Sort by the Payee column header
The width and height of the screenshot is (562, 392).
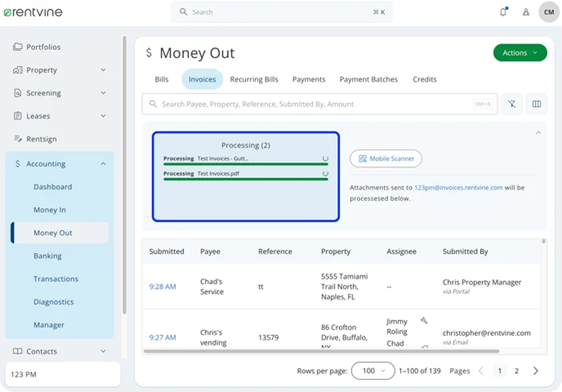[210, 251]
